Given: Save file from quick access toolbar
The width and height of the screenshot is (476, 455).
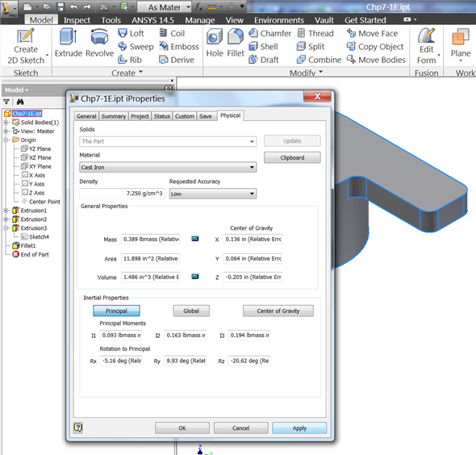Looking at the screenshot, I should click(x=61, y=6).
